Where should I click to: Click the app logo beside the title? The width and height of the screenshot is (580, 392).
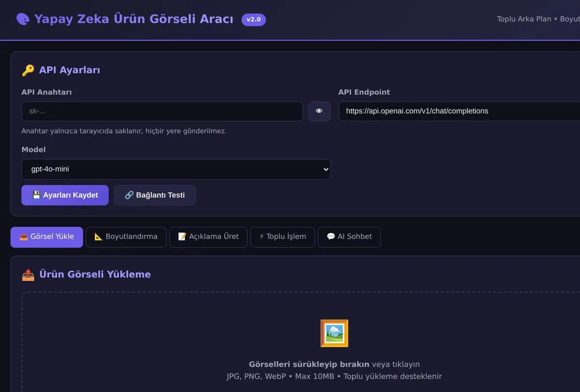click(x=23, y=19)
